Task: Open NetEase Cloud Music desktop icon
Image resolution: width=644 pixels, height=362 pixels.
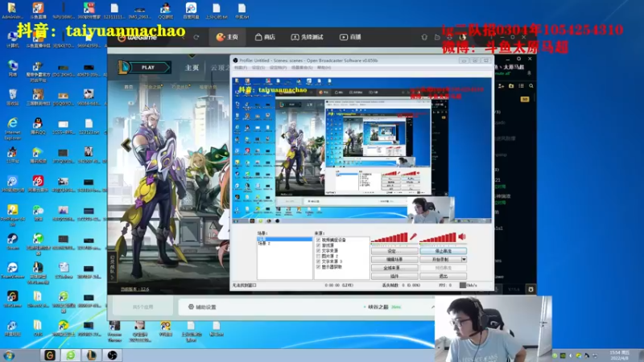Action: (x=38, y=183)
